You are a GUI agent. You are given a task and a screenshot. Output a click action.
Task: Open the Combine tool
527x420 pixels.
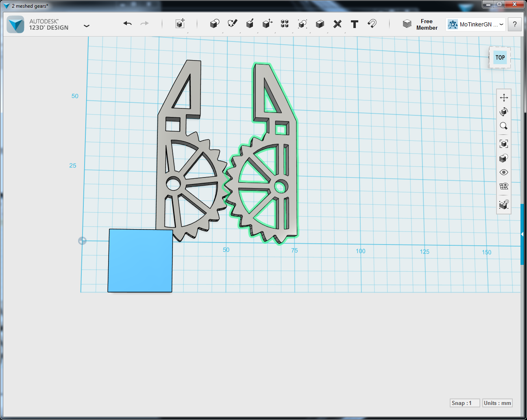320,24
